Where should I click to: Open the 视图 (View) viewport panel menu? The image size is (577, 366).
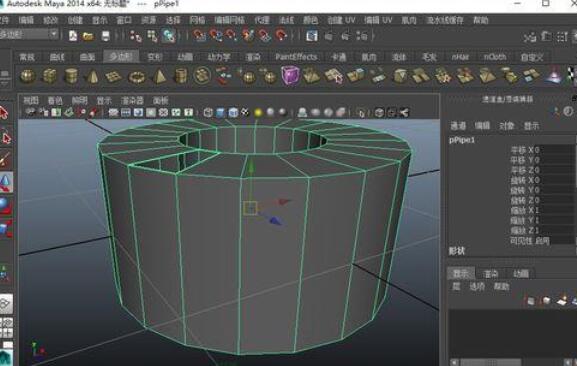(31, 100)
